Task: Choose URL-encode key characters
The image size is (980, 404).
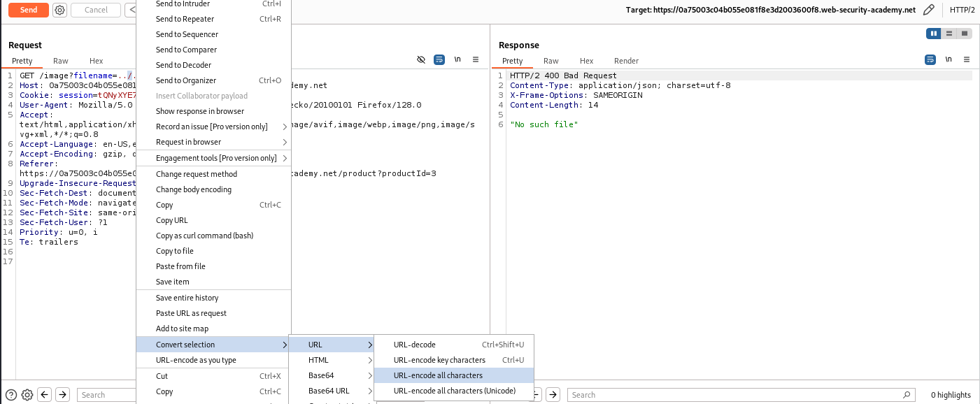Action: [x=454, y=360]
